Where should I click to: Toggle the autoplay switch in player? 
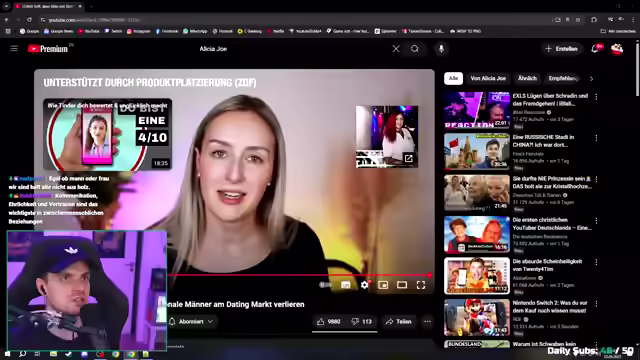[325, 285]
